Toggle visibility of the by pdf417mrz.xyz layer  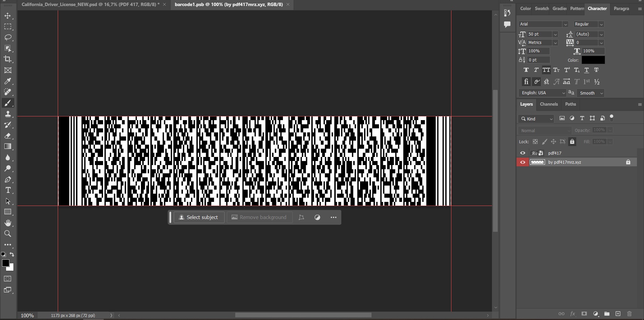click(523, 162)
